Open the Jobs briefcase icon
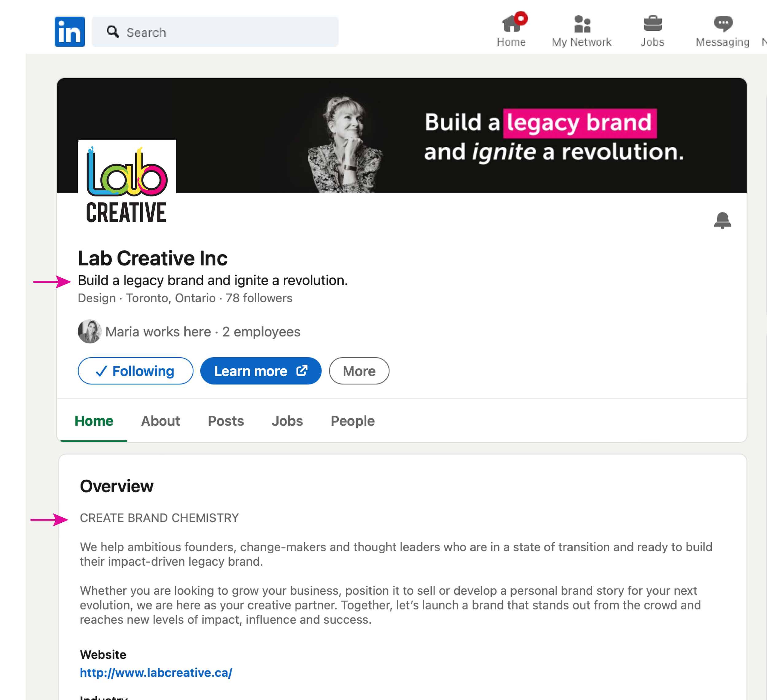Viewport: 767px width, 700px height. [x=653, y=24]
